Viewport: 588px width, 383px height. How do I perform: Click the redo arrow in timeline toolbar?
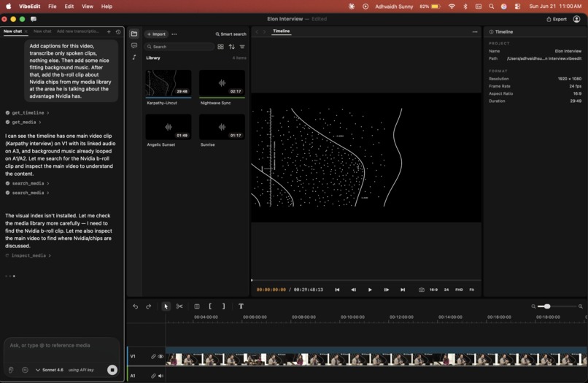coord(149,306)
